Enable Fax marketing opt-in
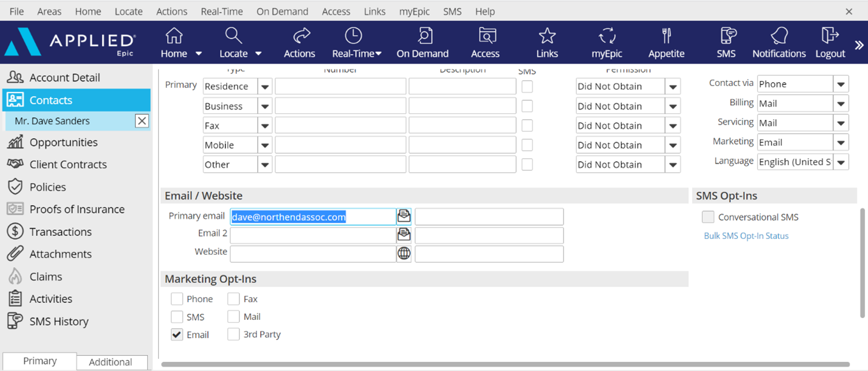The image size is (868, 371). coord(233,299)
